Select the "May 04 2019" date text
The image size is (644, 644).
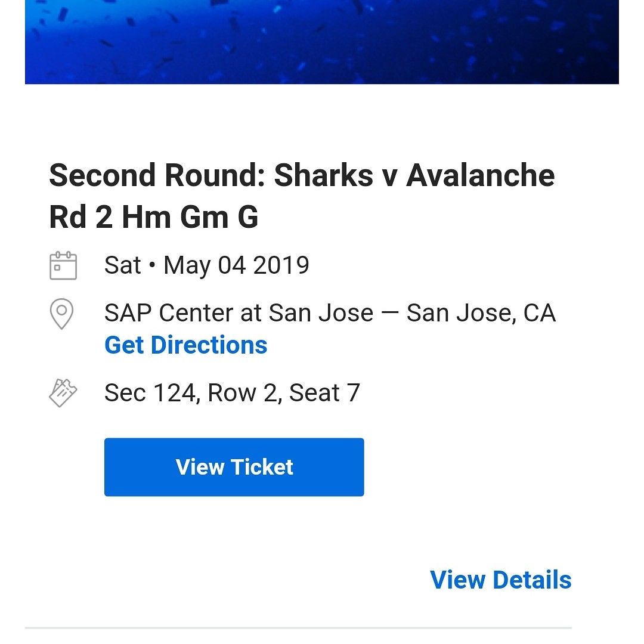[x=236, y=265]
